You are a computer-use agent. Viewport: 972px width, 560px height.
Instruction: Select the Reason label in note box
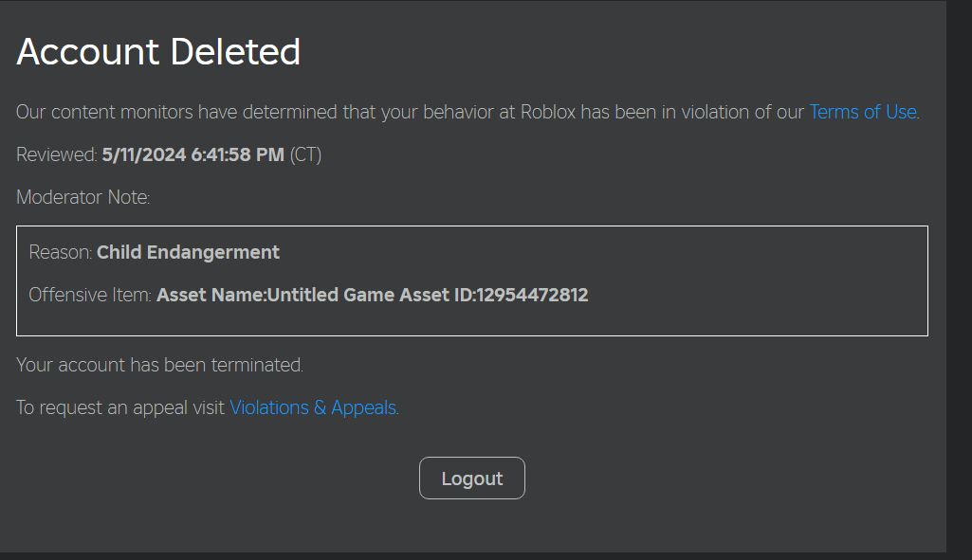(x=60, y=252)
